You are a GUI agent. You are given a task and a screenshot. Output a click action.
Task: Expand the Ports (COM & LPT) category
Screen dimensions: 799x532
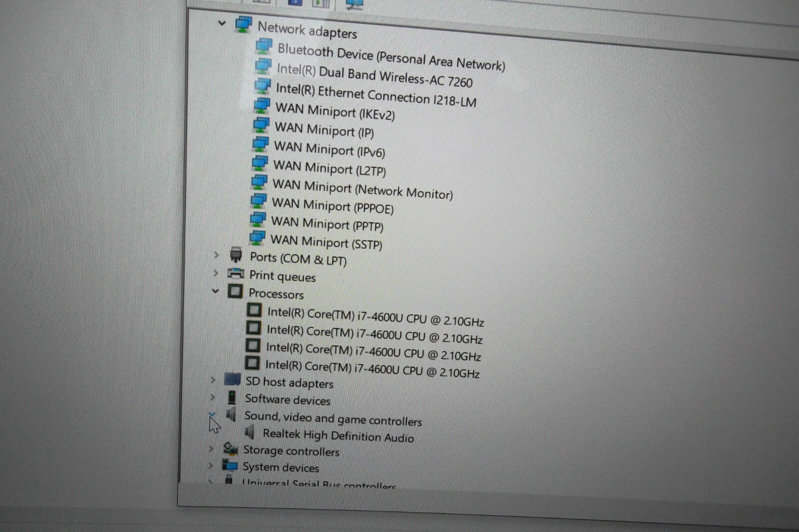pyautogui.click(x=216, y=255)
